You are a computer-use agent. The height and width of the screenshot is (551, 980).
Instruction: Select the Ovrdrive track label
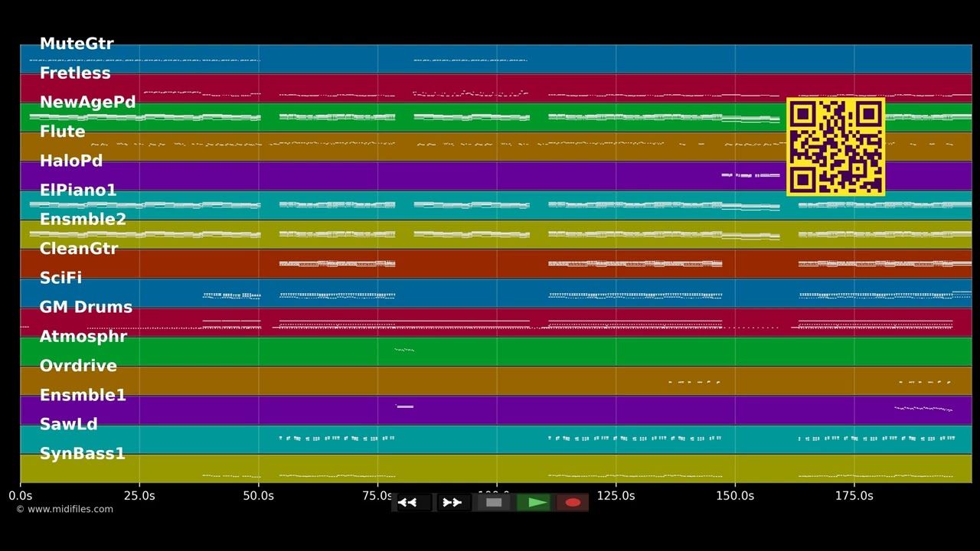pyautogui.click(x=78, y=366)
